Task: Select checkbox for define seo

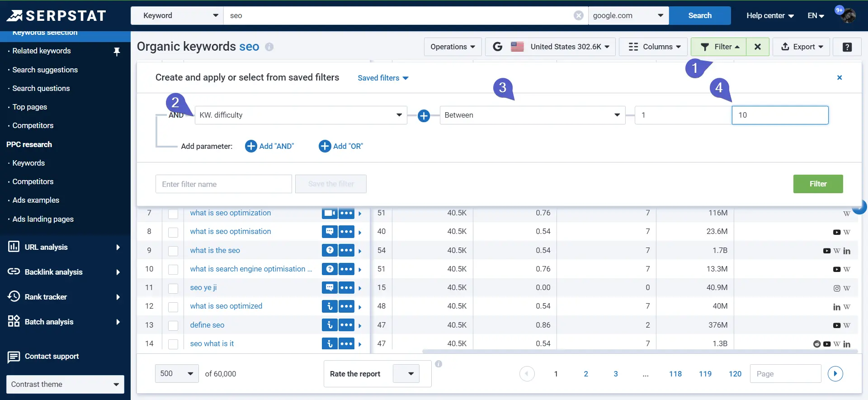Action: tap(173, 325)
